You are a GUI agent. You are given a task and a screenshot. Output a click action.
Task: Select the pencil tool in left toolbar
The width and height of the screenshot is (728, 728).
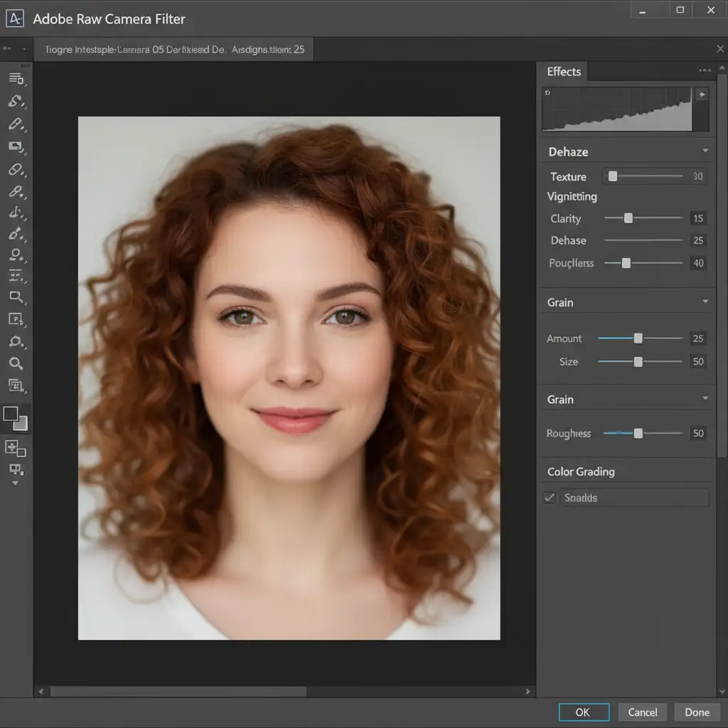[16, 124]
